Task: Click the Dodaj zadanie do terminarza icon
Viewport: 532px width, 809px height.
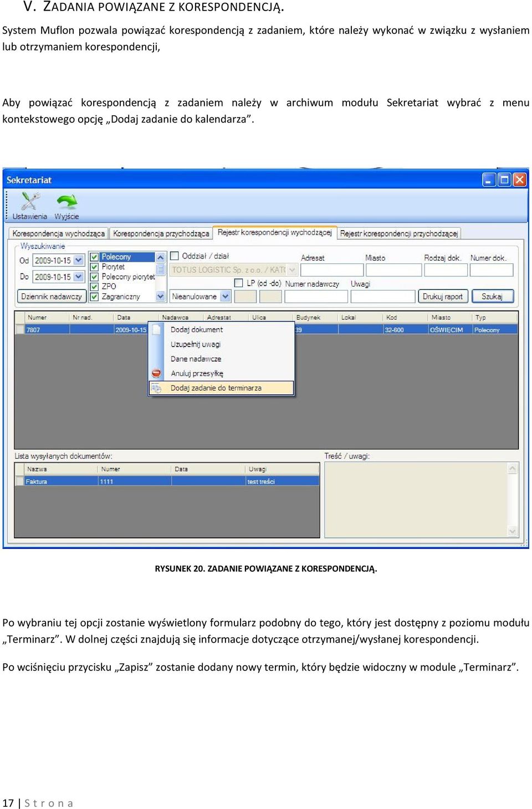Action: [x=156, y=388]
